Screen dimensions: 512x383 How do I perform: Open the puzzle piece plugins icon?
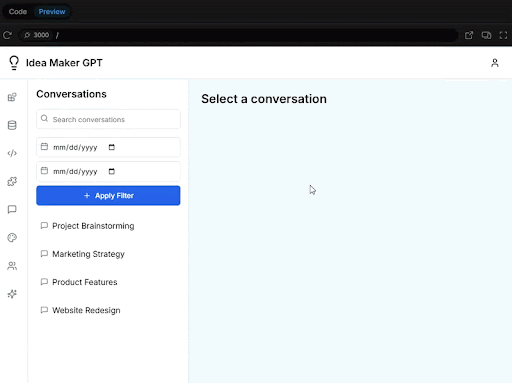12,181
